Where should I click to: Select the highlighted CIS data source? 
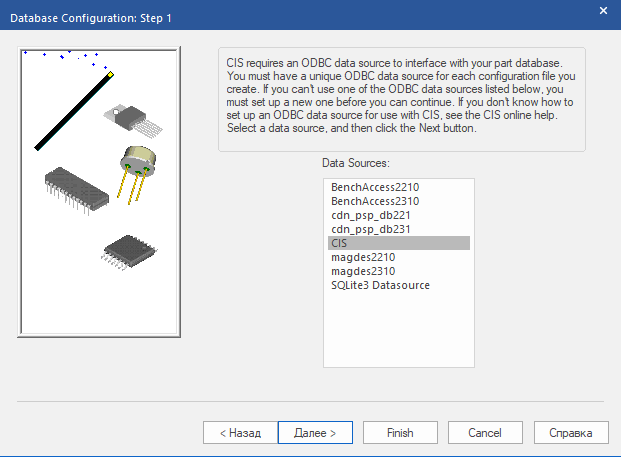click(x=398, y=243)
